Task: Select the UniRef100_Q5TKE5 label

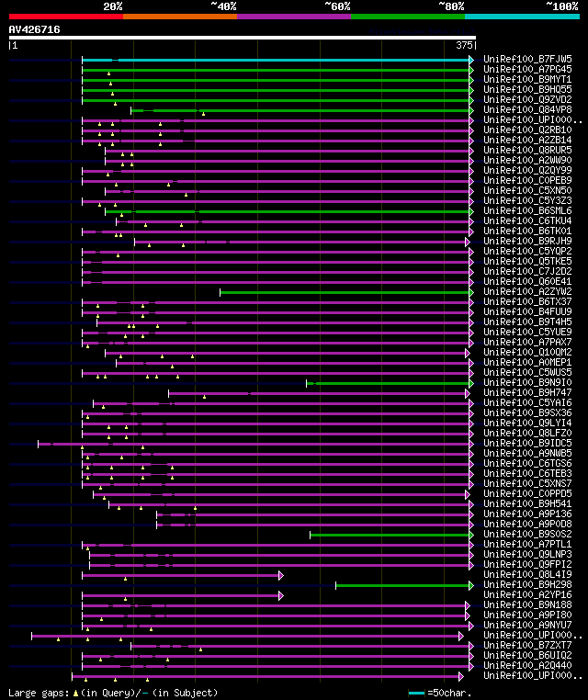Action: [x=527, y=261]
